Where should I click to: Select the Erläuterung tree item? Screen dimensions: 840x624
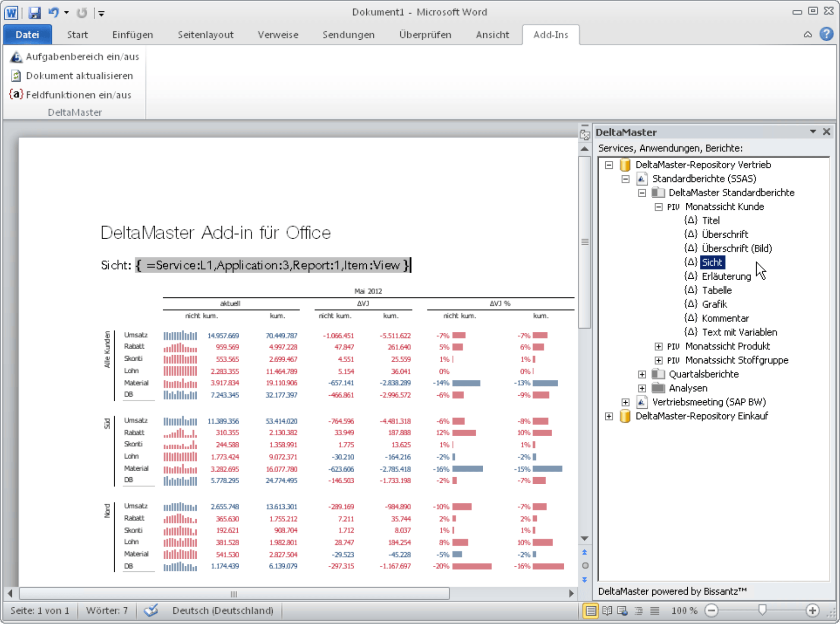click(726, 276)
